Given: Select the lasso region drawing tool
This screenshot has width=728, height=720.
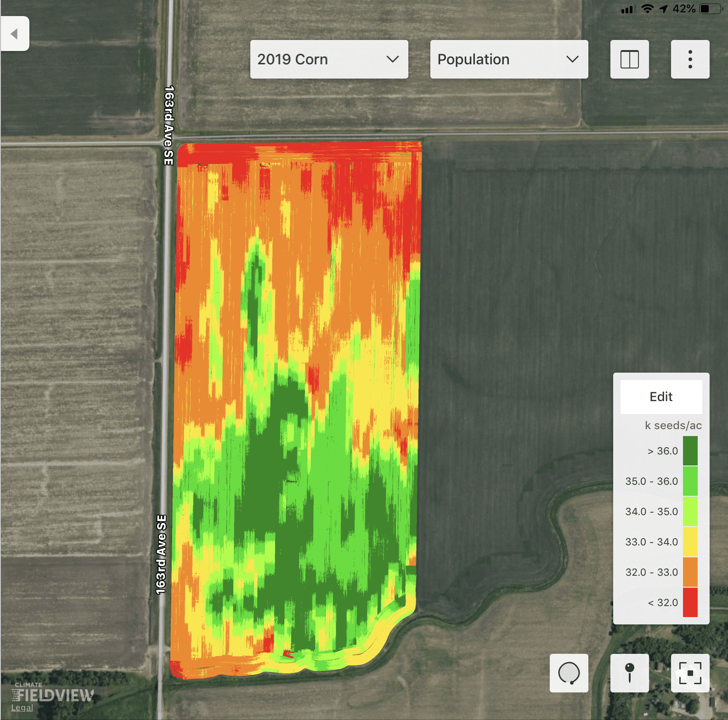Looking at the screenshot, I should (569, 673).
